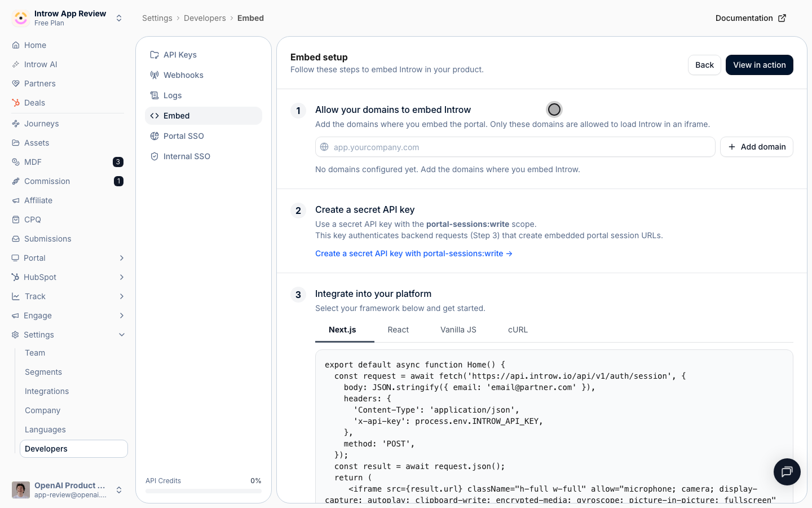This screenshot has height=508, width=812.
Task: Click the Add domain button
Action: (757, 147)
